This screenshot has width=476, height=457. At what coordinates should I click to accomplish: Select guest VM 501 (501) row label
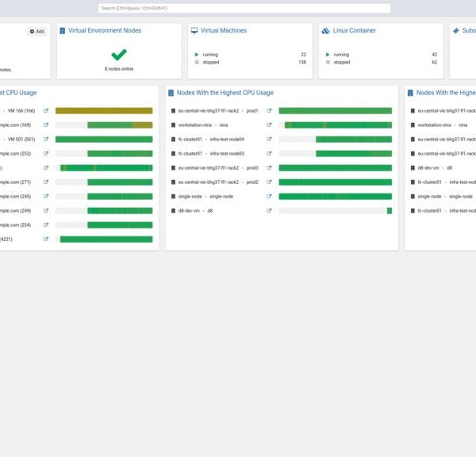click(x=21, y=140)
